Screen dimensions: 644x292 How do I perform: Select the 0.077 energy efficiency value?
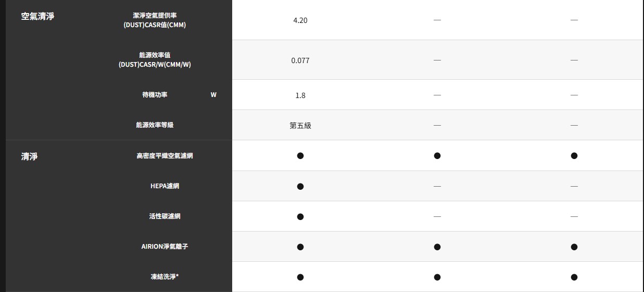300,60
